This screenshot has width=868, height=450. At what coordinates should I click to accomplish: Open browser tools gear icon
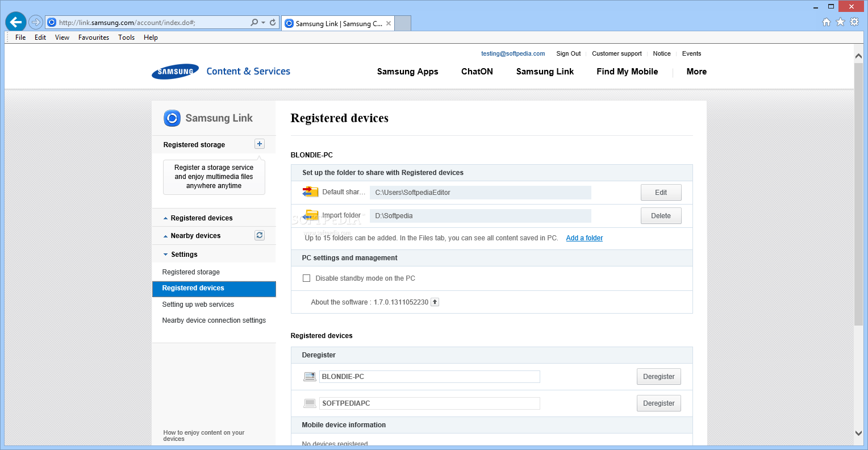coord(854,22)
